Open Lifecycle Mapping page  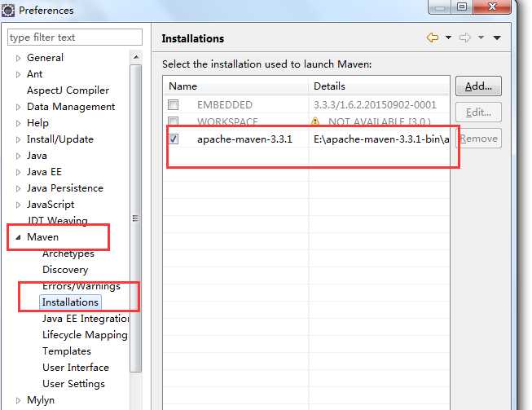click(x=85, y=335)
